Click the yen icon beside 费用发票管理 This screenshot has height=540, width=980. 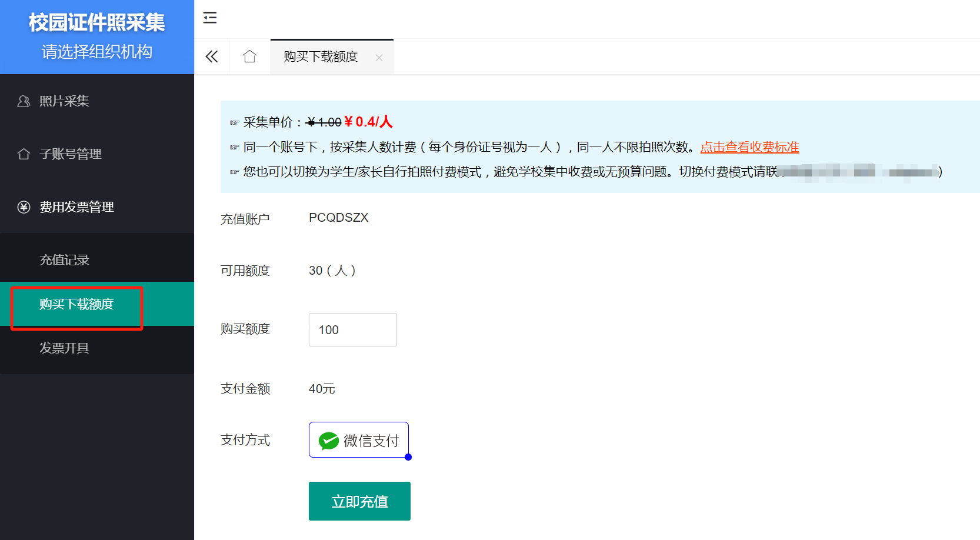point(24,207)
